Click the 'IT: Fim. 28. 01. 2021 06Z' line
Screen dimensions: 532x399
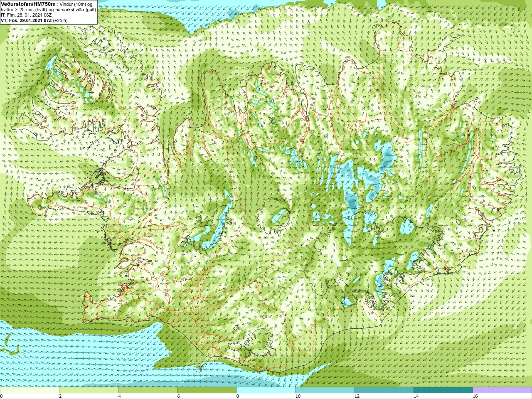[x=26, y=15]
